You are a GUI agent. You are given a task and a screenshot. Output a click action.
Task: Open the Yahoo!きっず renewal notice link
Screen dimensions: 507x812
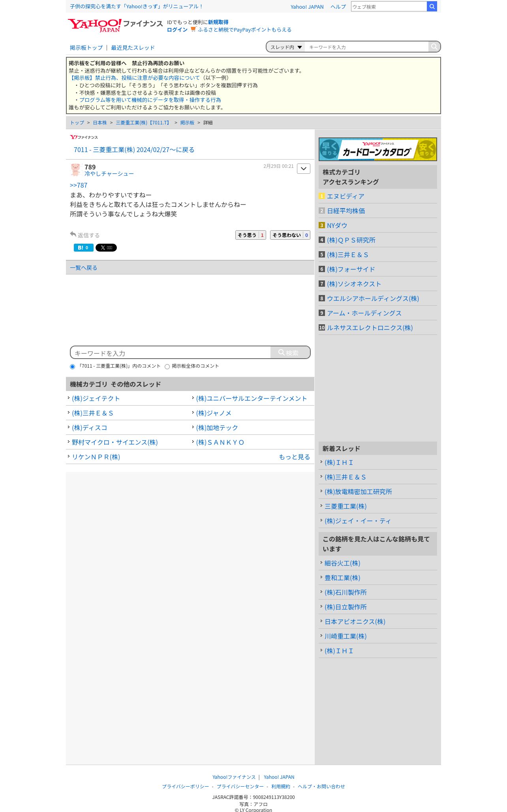point(137,6)
